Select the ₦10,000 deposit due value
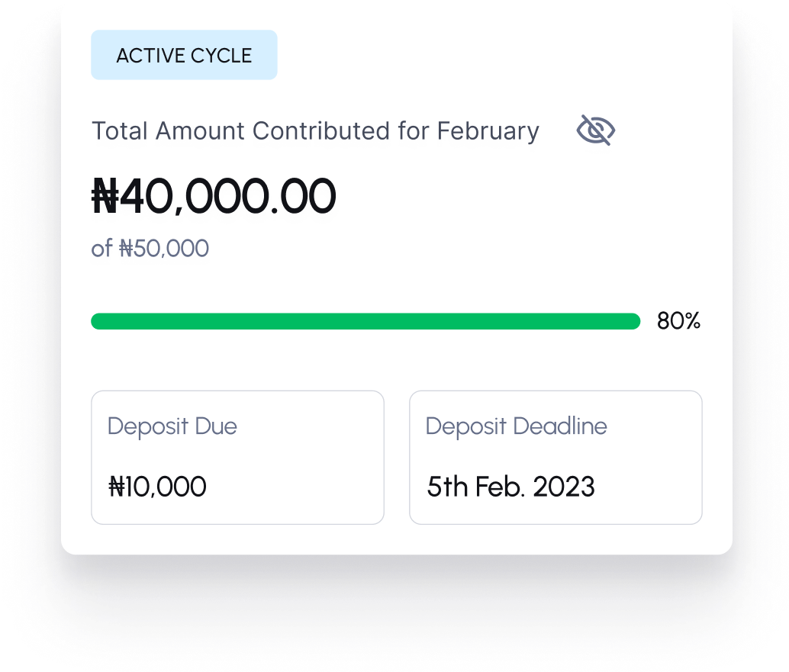 coord(158,487)
